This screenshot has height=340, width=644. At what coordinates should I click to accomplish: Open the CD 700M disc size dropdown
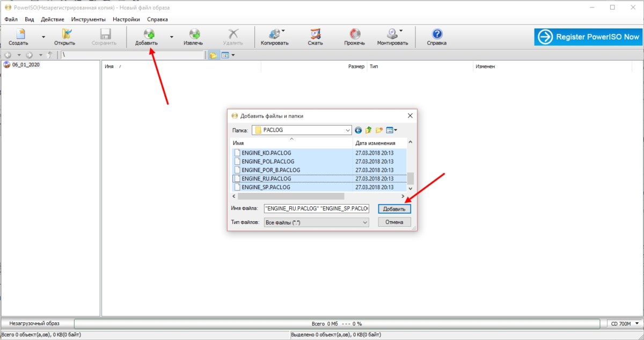[636, 323]
